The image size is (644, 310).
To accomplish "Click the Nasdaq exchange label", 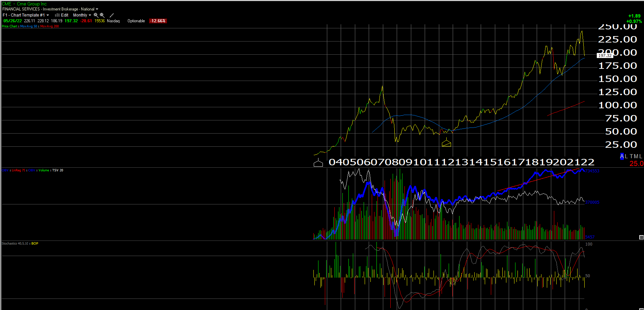I will pyautogui.click(x=113, y=21).
